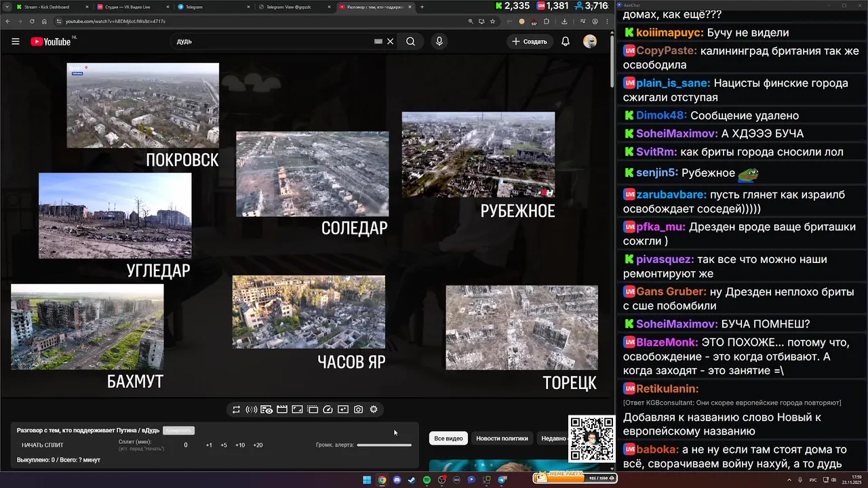Viewport: 868px width, 488px height.
Task: Open browser downloads icon
Action: tap(564, 21)
